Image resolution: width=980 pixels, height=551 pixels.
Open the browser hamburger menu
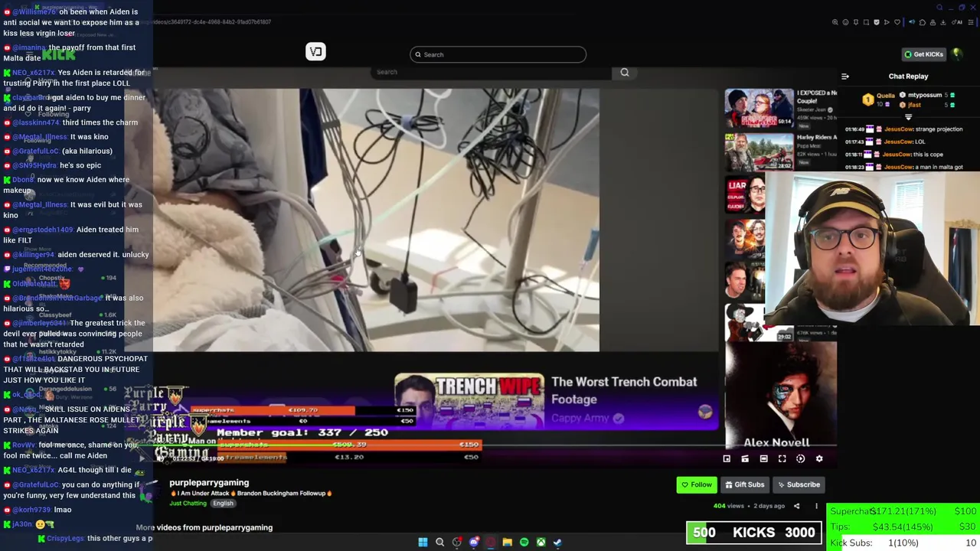coord(971,22)
